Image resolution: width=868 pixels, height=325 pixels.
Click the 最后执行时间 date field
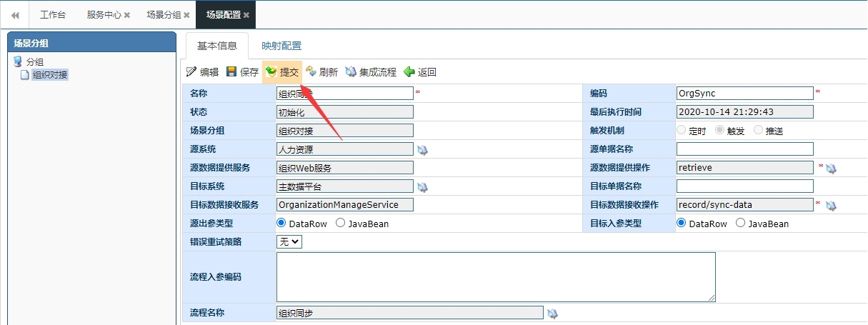pyautogui.click(x=745, y=111)
